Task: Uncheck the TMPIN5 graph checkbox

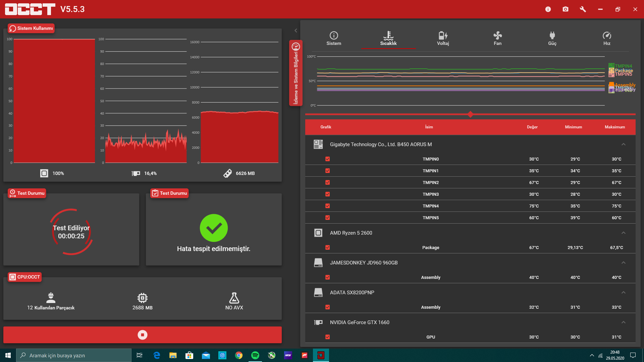Action: click(328, 218)
